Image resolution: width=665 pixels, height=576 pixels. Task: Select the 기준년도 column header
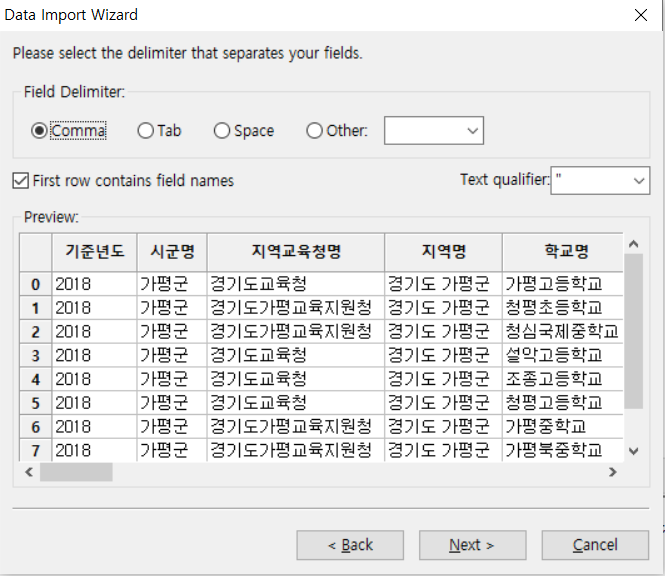pos(95,252)
